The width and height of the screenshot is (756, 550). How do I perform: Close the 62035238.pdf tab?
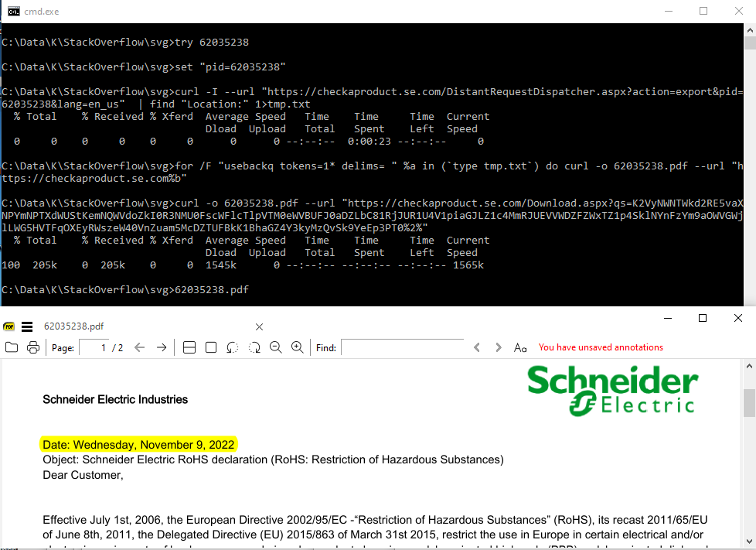(x=260, y=327)
